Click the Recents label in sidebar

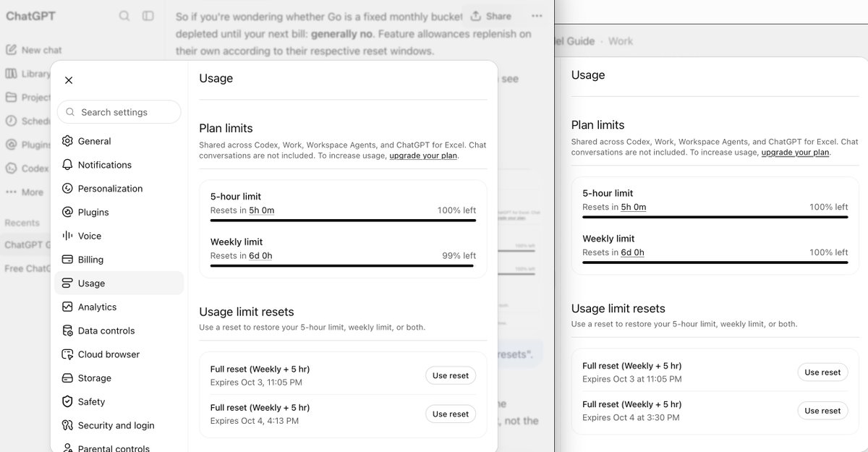(22, 223)
